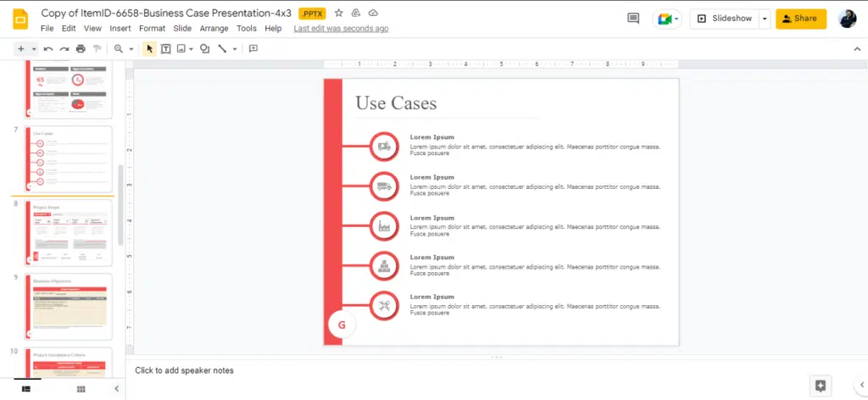This screenshot has height=400, width=868.
Task: Open the zoom level dropdown arrow
Action: (130, 49)
